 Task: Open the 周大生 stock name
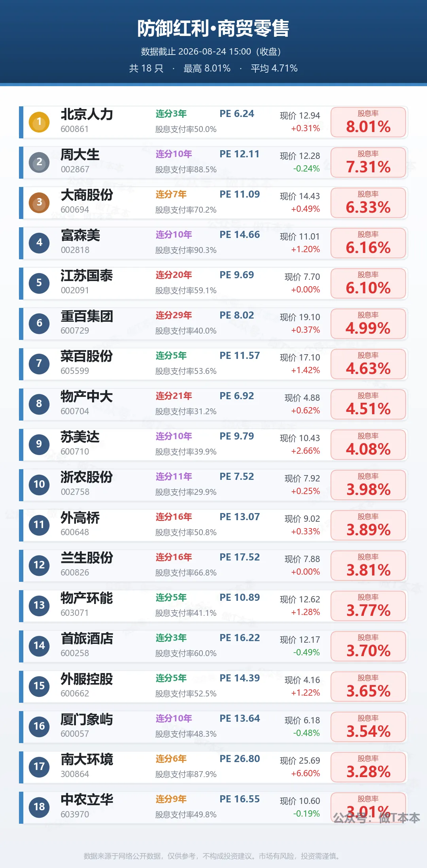(80, 155)
